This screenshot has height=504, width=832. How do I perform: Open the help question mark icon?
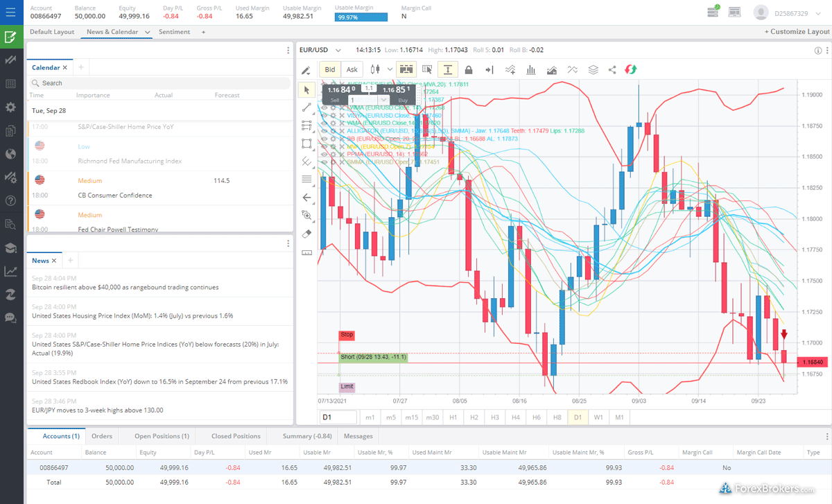10,200
